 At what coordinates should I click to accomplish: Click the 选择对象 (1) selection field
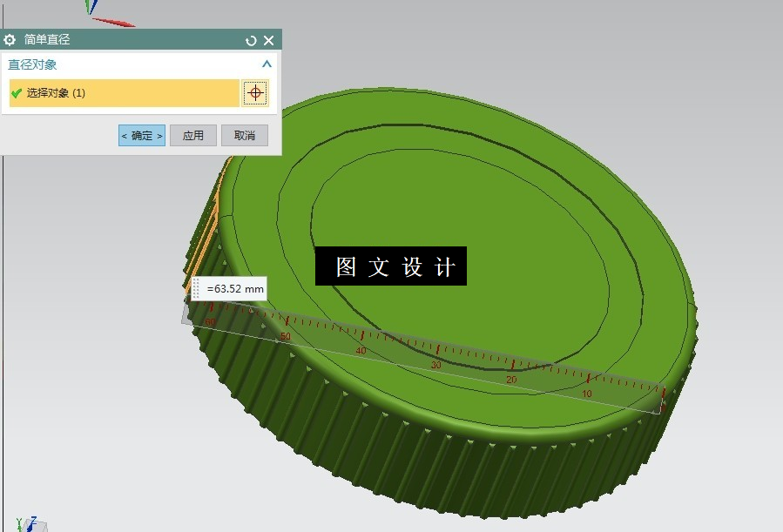click(x=125, y=93)
